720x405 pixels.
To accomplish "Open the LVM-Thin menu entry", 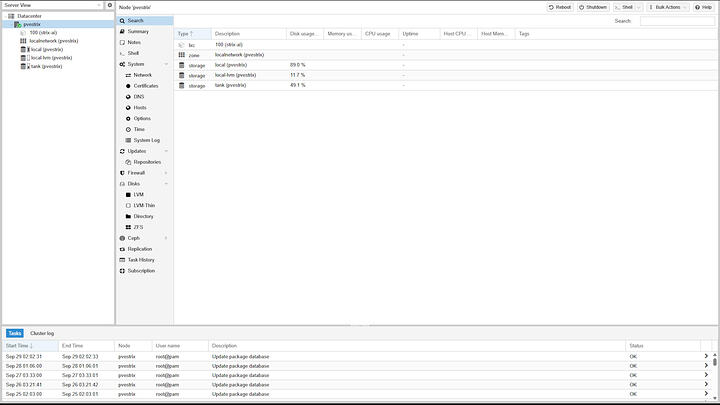I will 145,206.
